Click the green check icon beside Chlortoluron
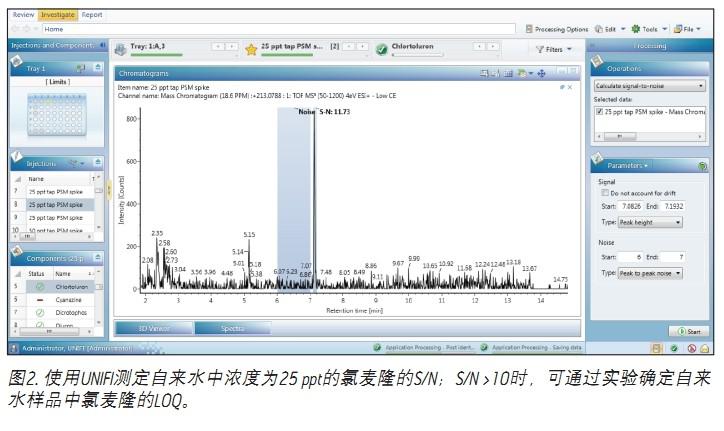724x431 pixels. pyautogui.click(x=381, y=48)
